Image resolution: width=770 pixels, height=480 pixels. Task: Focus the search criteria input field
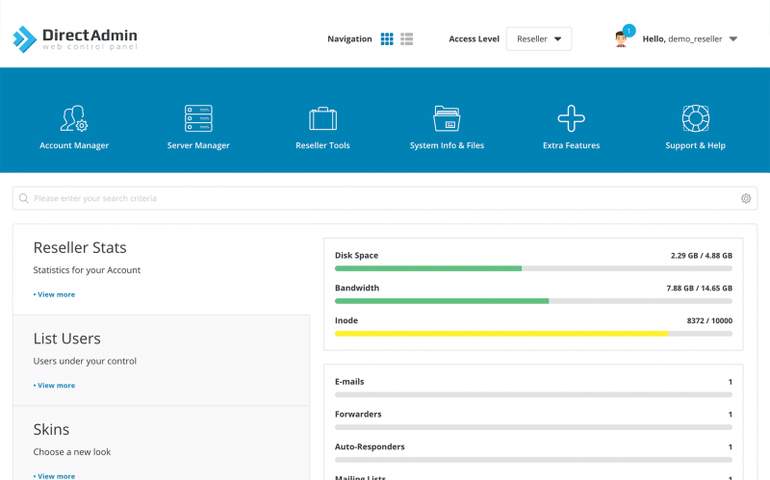pyautogui.click(x=385, y=198)
